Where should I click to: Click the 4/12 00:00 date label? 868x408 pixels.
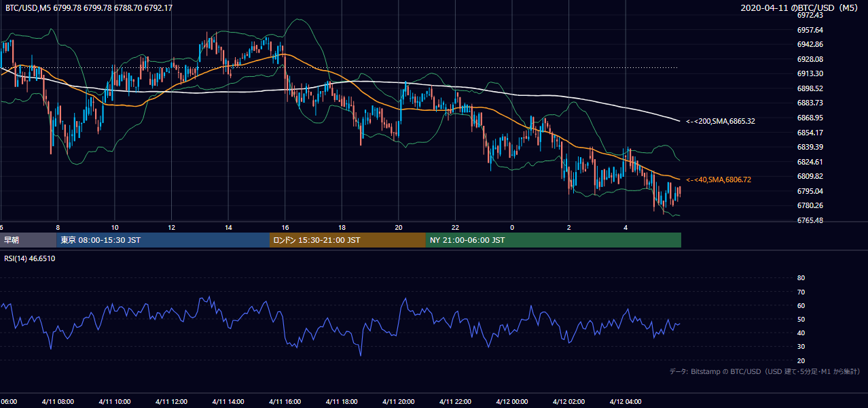pos(512,401)
